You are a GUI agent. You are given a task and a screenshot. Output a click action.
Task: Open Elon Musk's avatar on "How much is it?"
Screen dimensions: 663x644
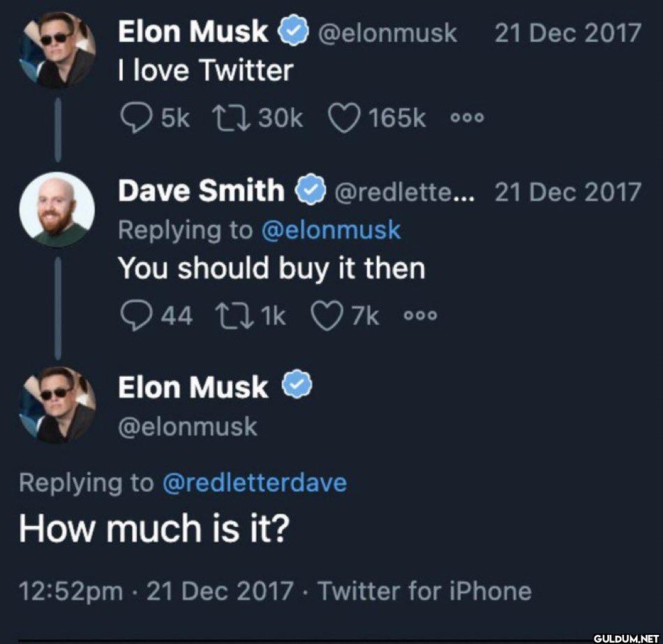point(57,405)
